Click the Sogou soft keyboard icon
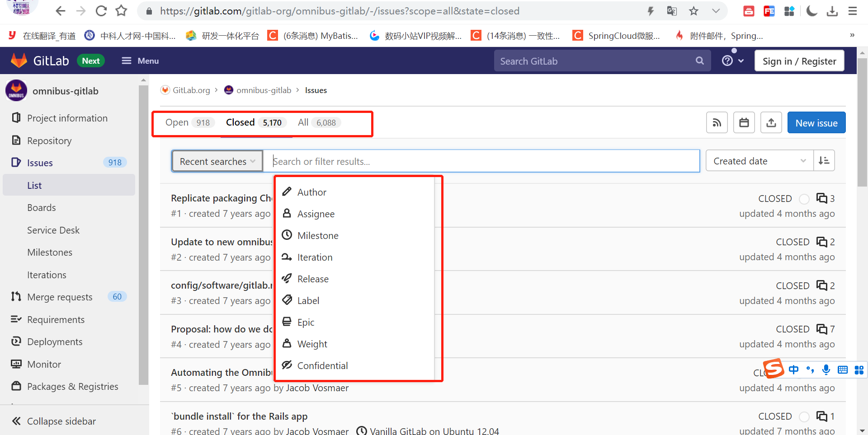Viewport: 868px width, 435px height. click(x=843, y=370)
